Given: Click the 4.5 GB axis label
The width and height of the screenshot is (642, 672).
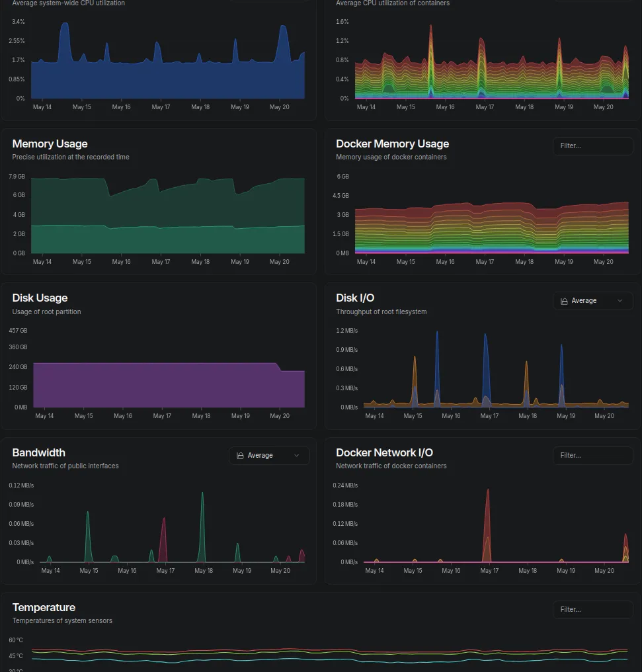Looking at the screenshot, I should [341, 196].
